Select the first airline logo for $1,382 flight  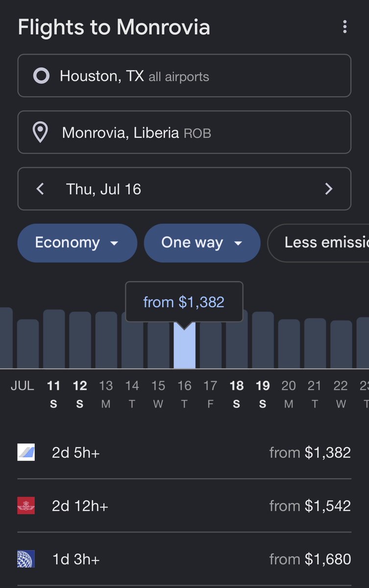pyautogui.click(x=26, y=452)
